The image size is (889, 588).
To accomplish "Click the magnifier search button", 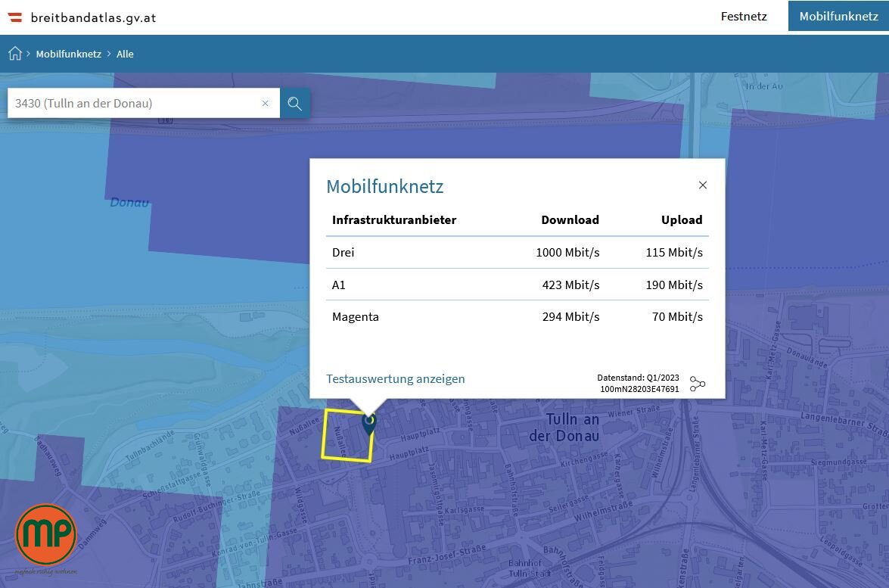I will click(295, 103).
